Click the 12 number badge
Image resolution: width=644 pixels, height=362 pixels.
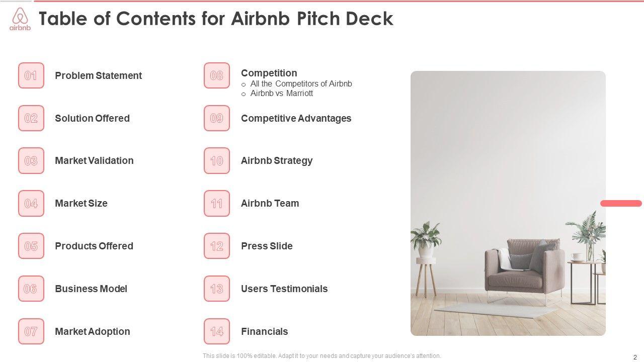coord(217,246)
